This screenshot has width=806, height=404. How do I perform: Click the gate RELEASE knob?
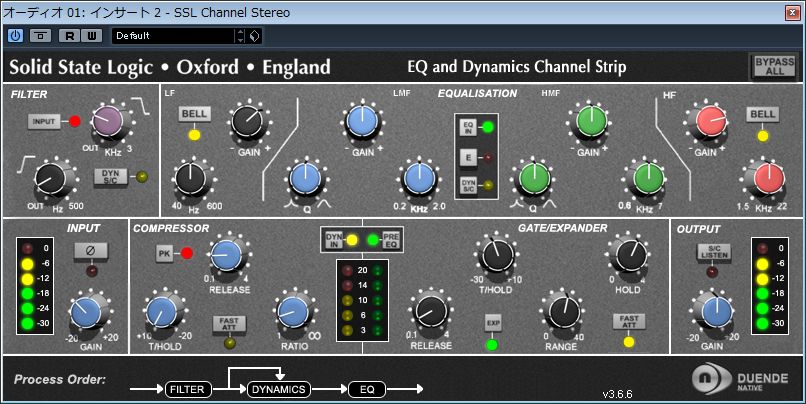coord(431,313)
